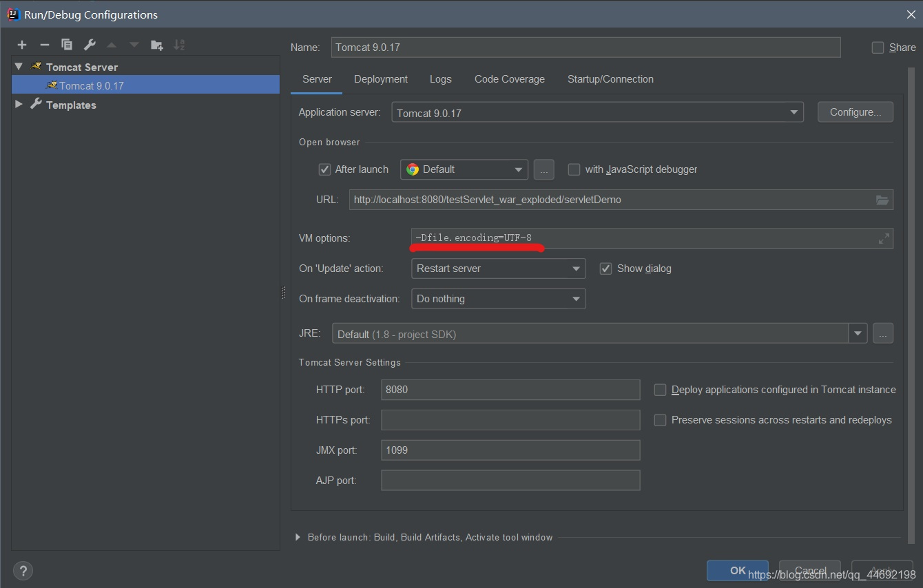
Task: Add a new configuration with plus icon
Action: [22, 45]
